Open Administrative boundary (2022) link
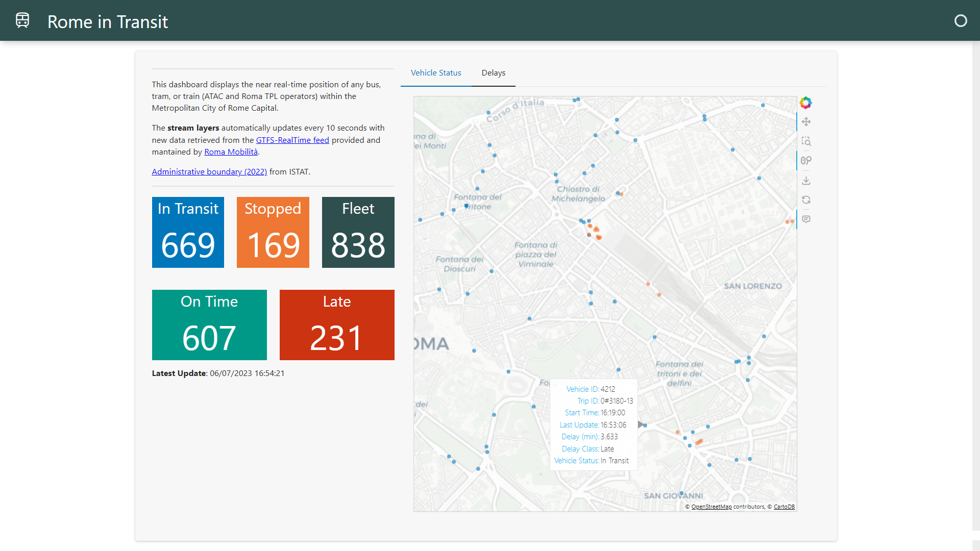The image size is (980, 551). point(209,172)
